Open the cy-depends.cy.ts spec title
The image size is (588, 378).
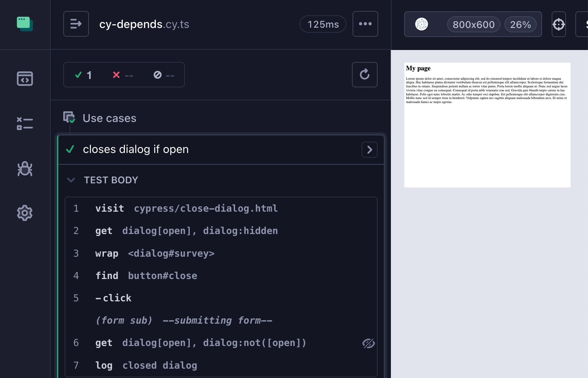pyautogui.click(x=144, y=24)
